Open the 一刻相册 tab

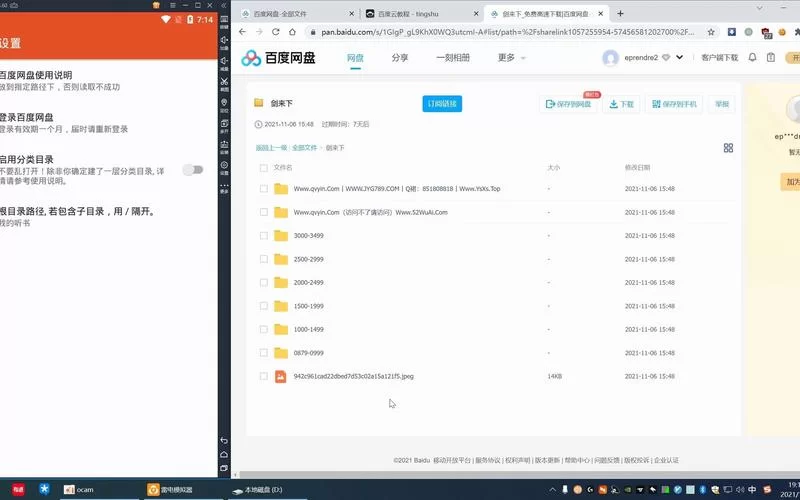(x=453, y=58)
